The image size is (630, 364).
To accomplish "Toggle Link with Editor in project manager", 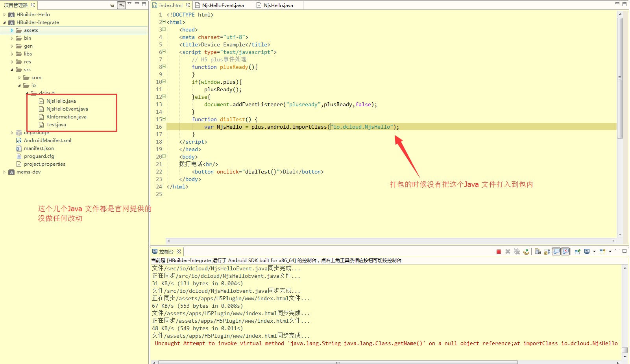I will pyautogui.click(x=122, y=5).
